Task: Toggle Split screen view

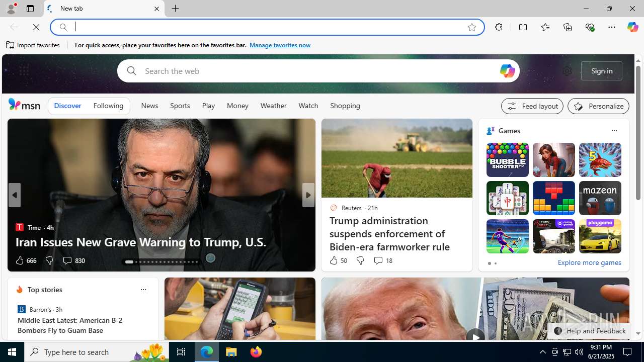Action: pos(523,27)
